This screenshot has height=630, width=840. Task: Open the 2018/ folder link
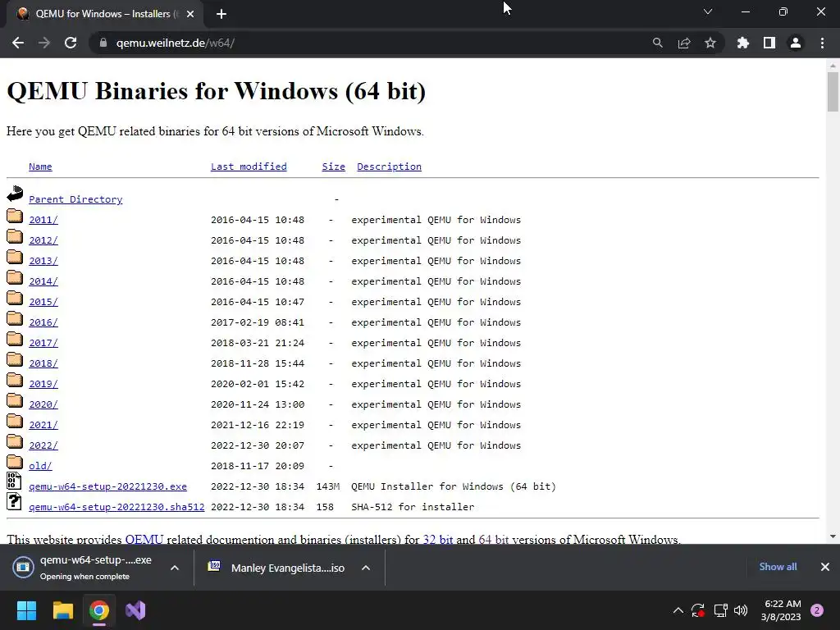point(43,363)
